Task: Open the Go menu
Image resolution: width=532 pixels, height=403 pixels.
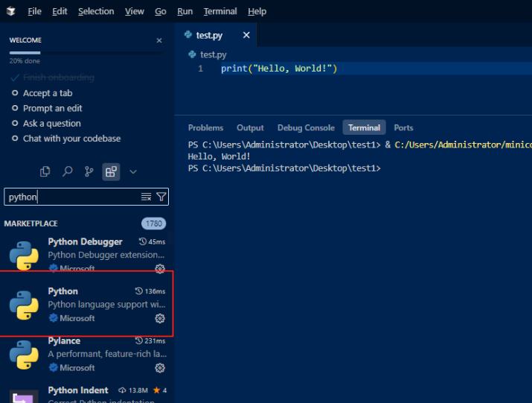Action: [x=161, y=11]
